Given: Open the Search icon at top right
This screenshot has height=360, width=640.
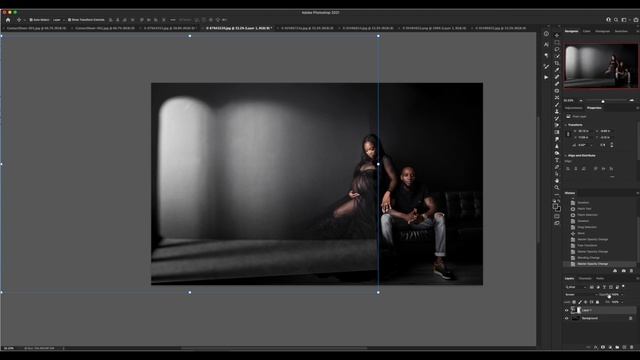Looking at the screenshot, I should [x=616, y=20].
